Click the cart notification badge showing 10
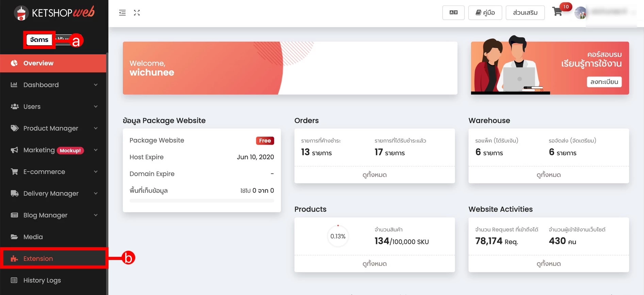The height and width of the screenshot is (295, 644). [x=566, y=6]
